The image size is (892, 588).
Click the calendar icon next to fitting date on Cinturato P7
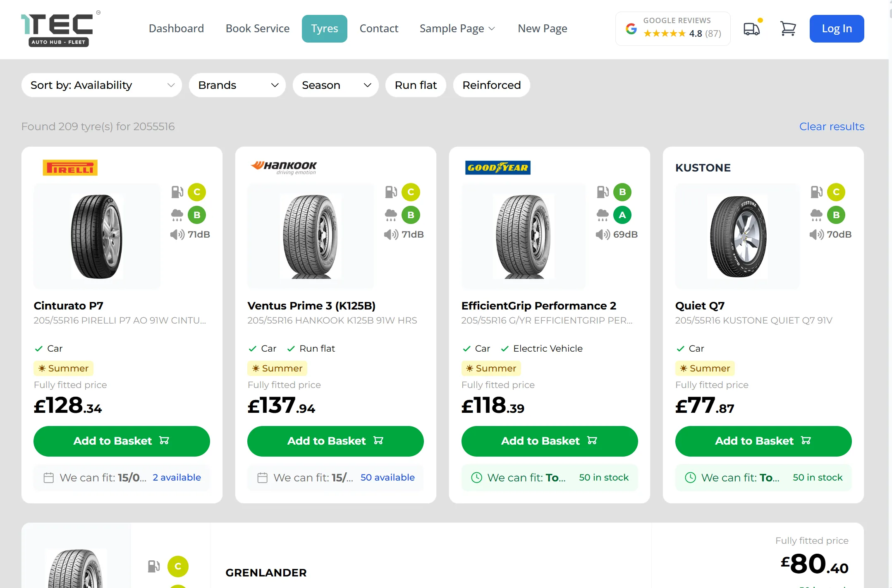48,477
